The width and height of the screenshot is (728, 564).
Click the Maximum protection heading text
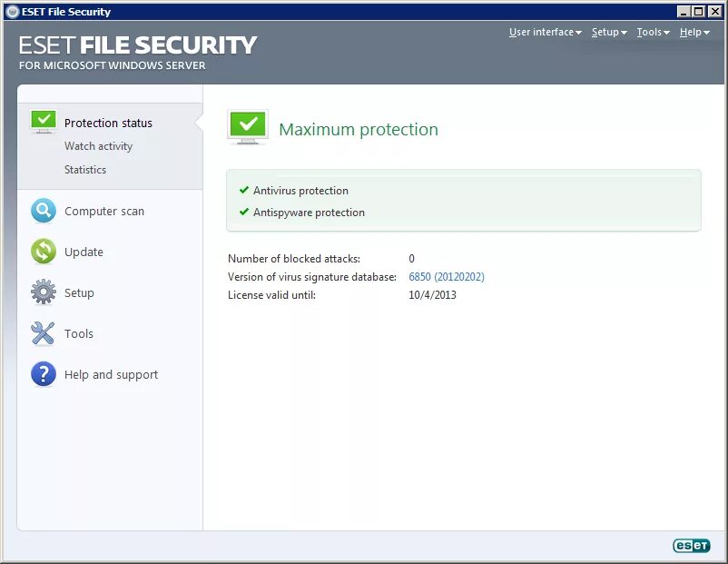[358, 129]
